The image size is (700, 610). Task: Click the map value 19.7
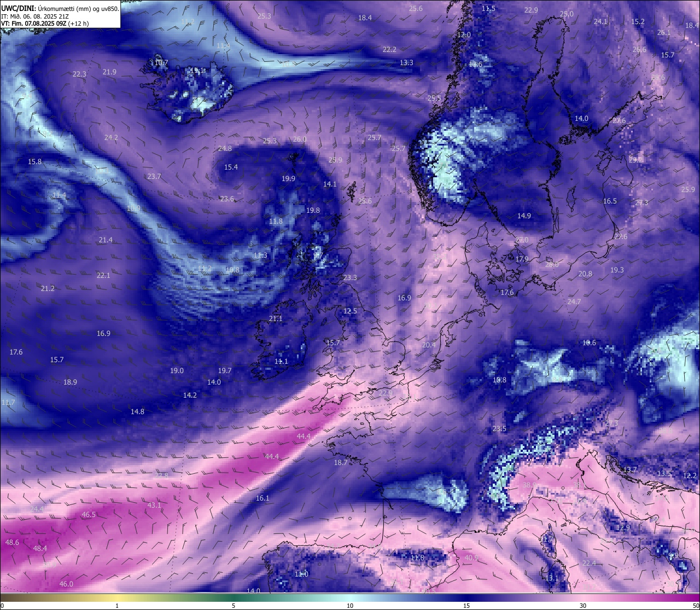tap(225, 370)
